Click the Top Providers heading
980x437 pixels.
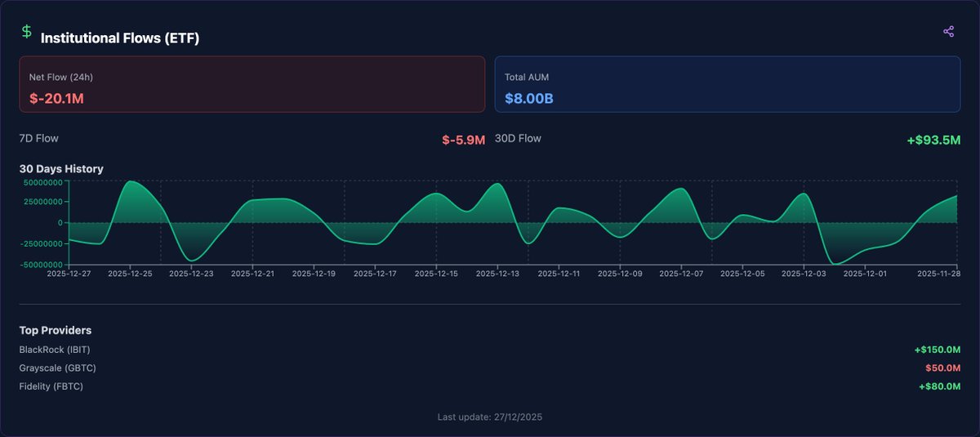point(56,331)
